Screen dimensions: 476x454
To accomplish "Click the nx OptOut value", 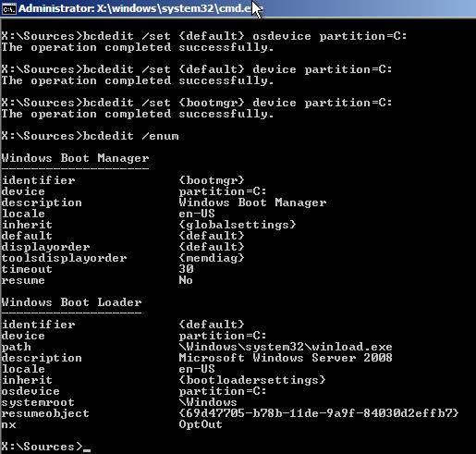I will (x=201, y=424).
